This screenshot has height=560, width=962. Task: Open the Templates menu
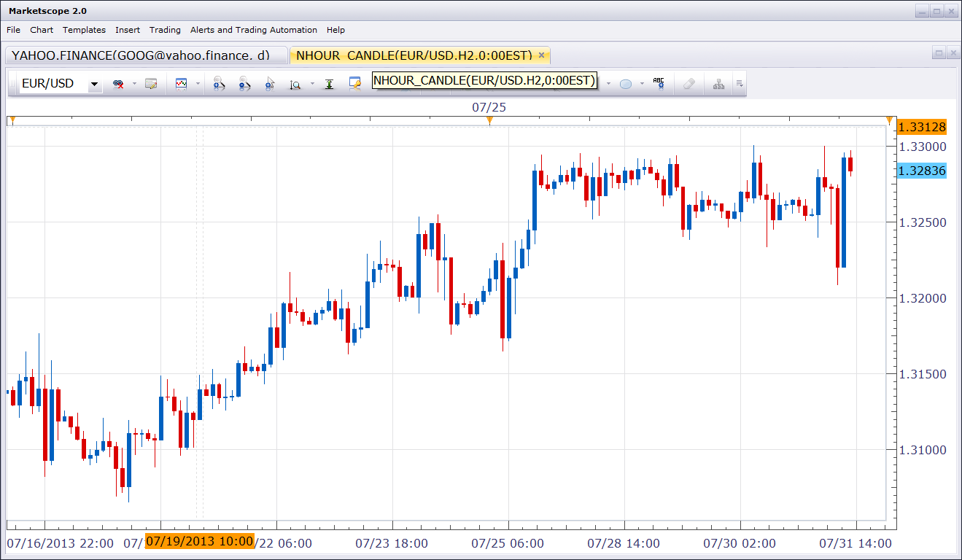coord(84,30)
